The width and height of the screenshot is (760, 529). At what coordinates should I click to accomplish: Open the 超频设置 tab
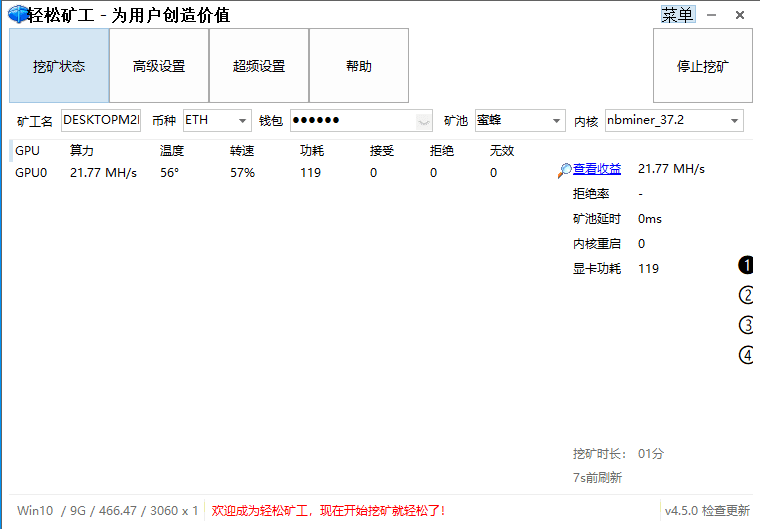259,65
